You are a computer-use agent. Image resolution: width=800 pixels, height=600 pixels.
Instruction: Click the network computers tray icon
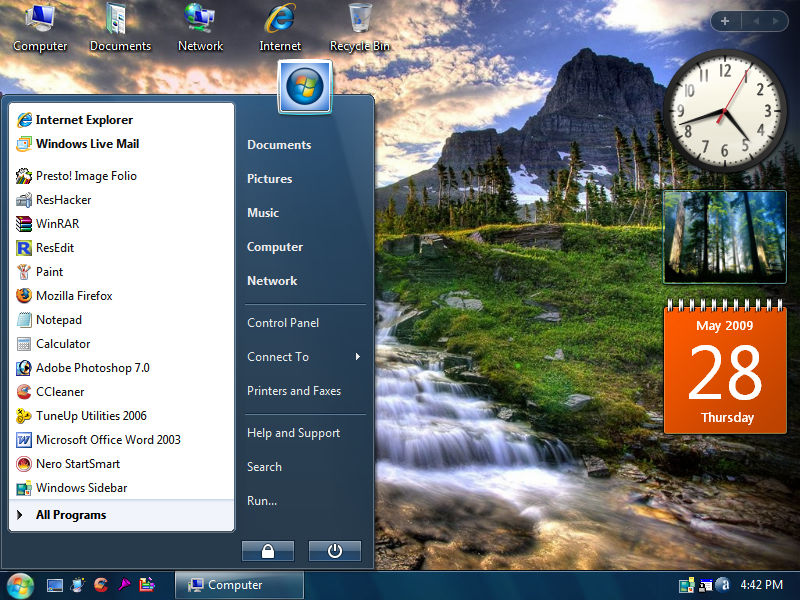pos(705,585)
